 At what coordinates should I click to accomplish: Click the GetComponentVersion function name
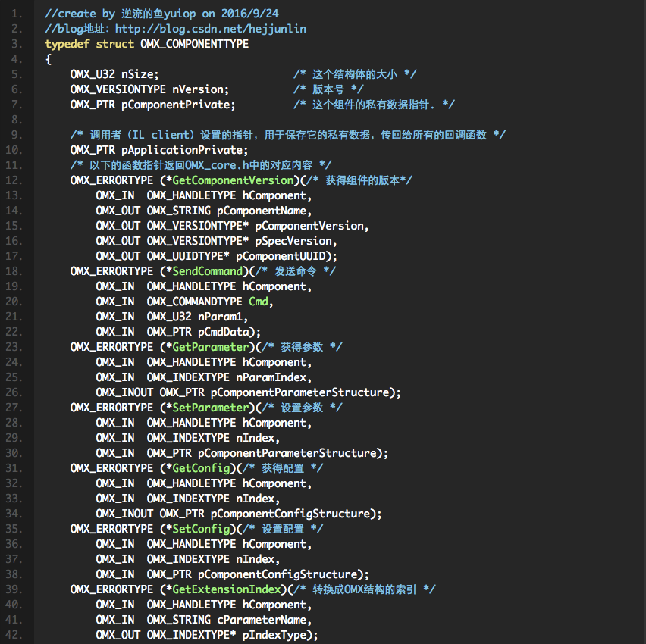tap(233, 180)
